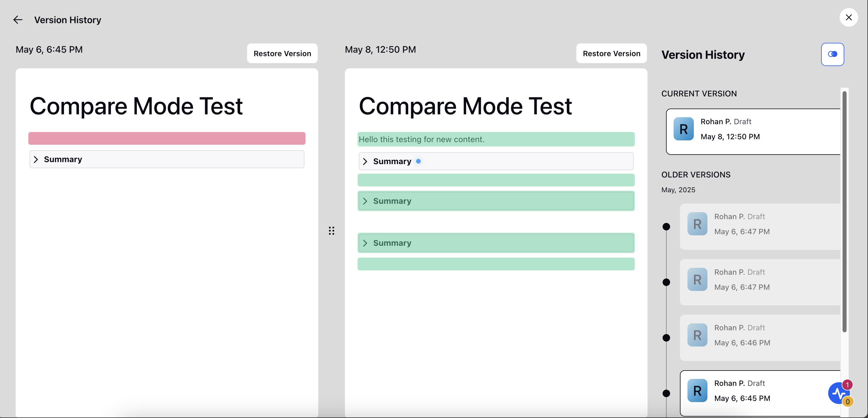This screenshot has height=418, width=868.
Task: Close the version history overlay
Action: click(848, 17)
